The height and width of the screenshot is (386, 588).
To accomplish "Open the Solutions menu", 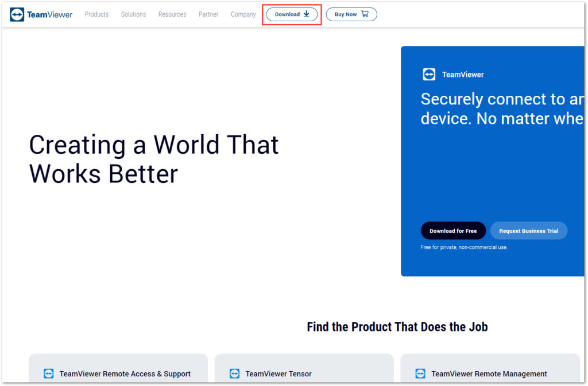I will coord(133,14).
